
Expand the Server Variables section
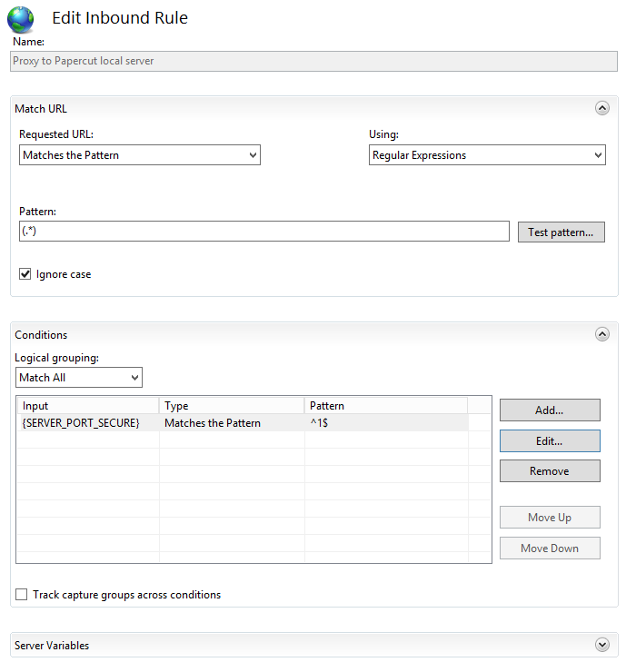(x=601, y=645)
